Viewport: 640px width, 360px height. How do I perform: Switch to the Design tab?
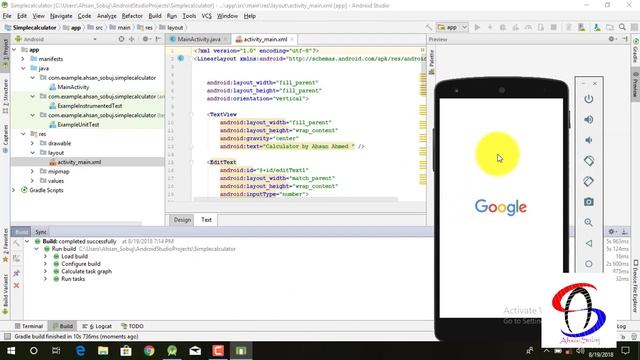[x=182, y=220]
